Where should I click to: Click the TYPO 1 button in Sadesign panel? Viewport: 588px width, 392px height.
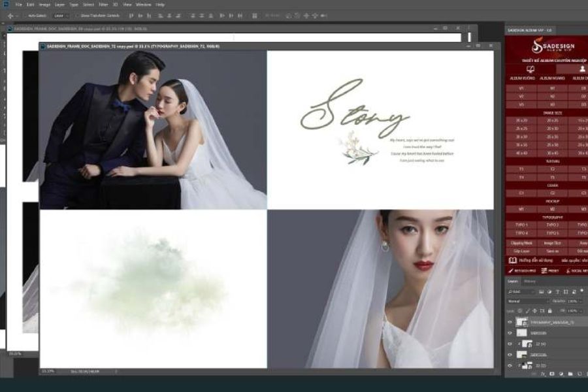pyautogui.click(x=521, y=225)
